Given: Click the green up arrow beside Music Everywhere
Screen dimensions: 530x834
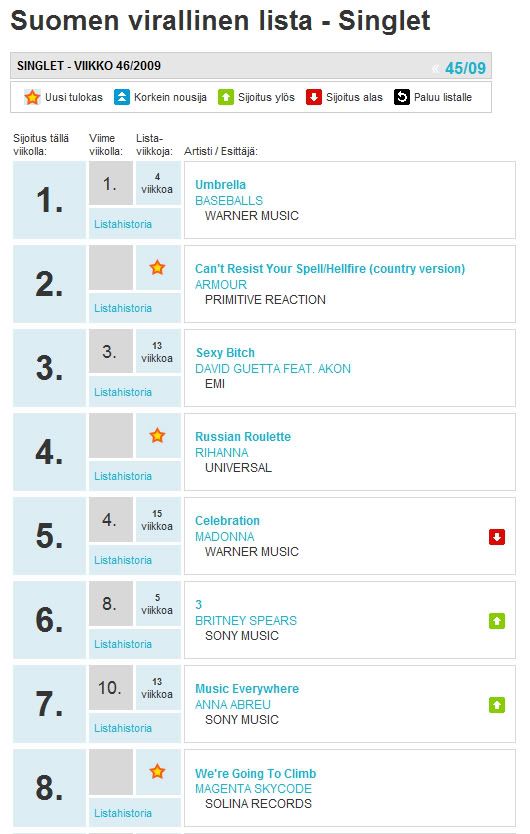Looking at the screenshot, I should 497,705.
